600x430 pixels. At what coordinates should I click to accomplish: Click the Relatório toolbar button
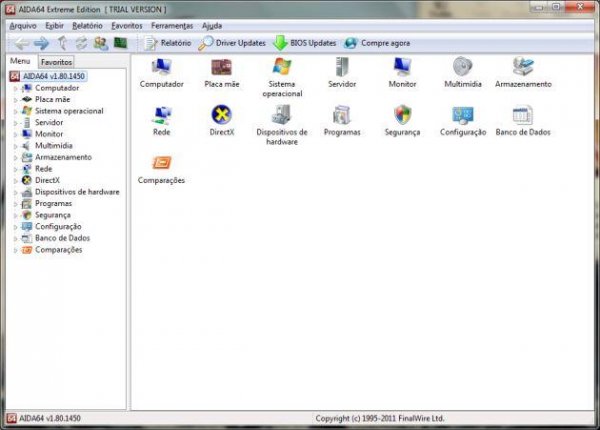[x=168, y=43]
